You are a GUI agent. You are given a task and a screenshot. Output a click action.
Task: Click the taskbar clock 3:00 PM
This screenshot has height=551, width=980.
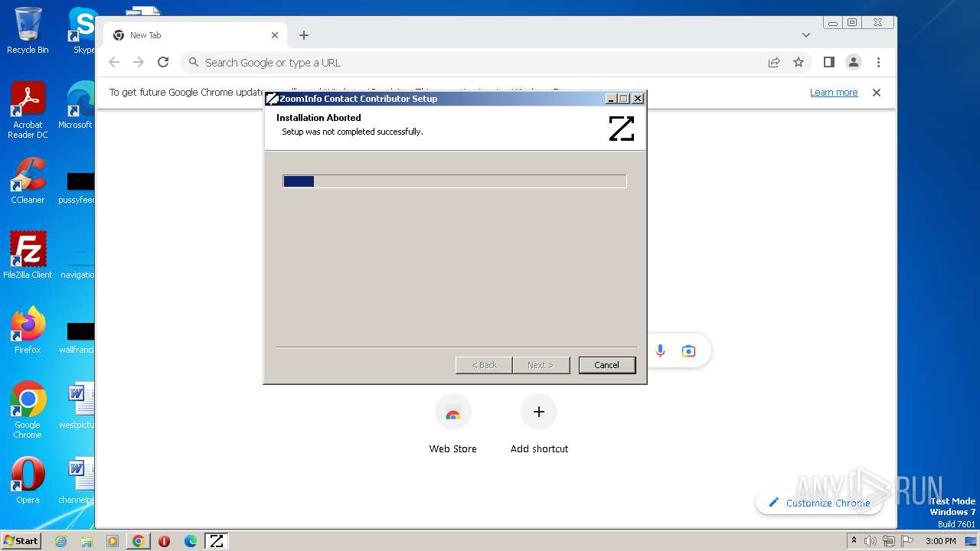click(940, 541)
